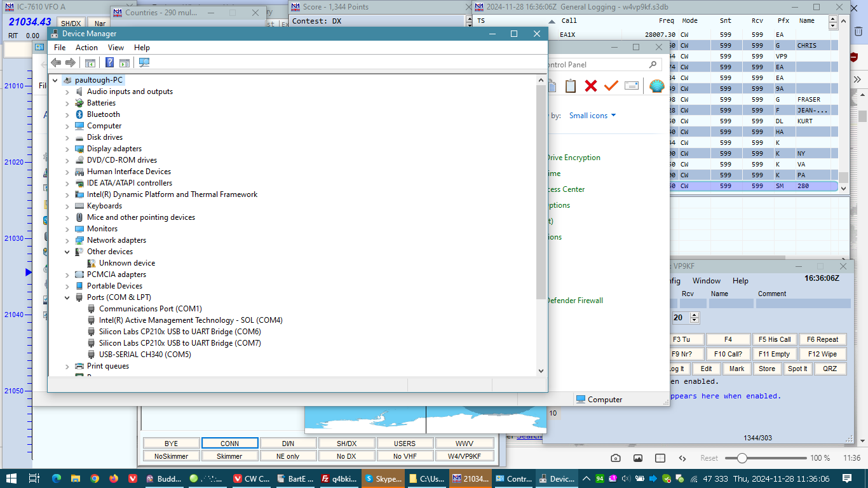
Task: Expand the Display adapters category
Action: pyautogui.click(x=67, y=149)
